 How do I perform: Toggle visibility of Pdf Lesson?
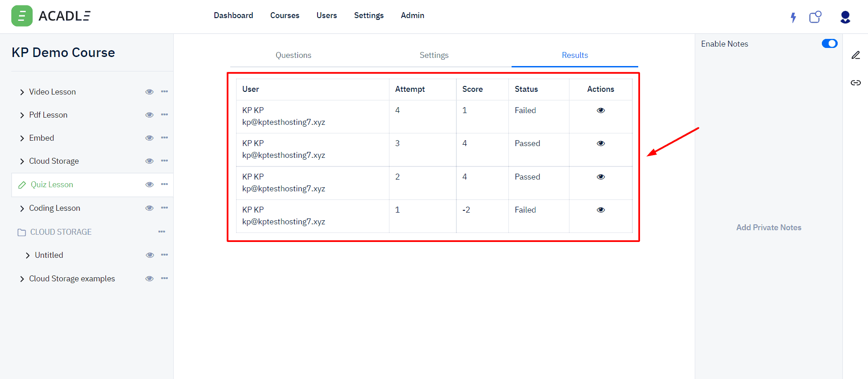click(x=149, y=115)
